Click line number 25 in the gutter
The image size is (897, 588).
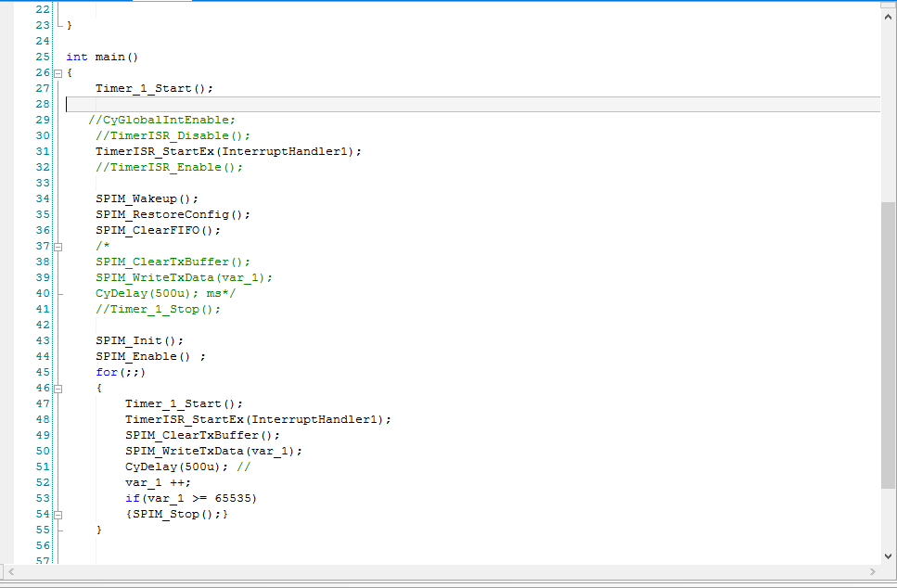click(43, 57)
